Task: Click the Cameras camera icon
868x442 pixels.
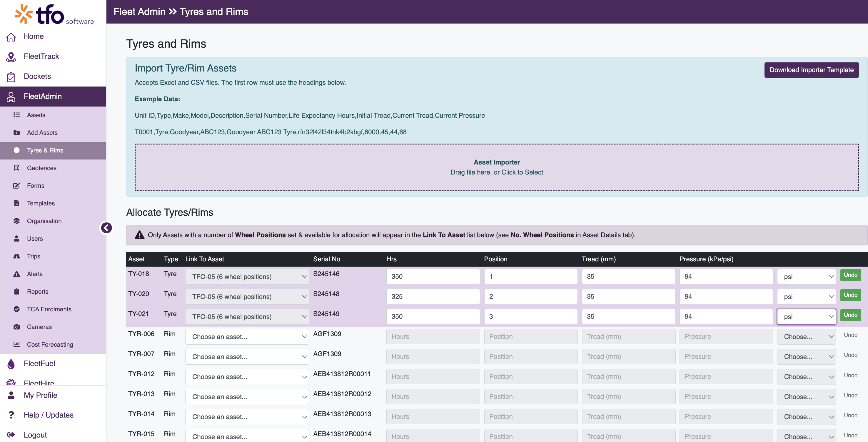Action: point(16,327)
